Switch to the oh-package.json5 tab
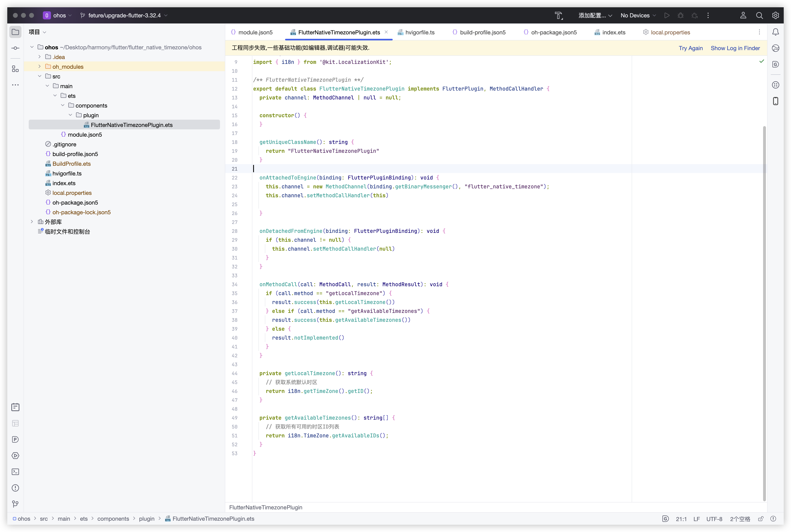The width and height of the screenshot is (791, 532). pos(553,33)
